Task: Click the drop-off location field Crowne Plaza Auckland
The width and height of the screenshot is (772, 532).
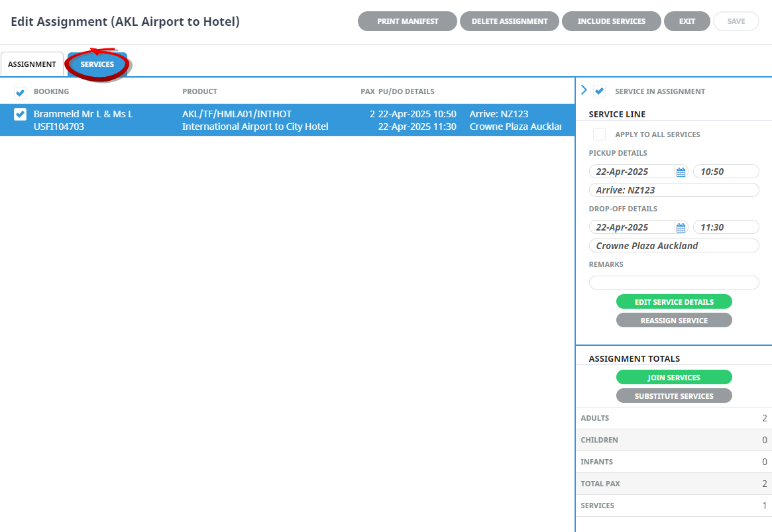Action: coord(674,246)
